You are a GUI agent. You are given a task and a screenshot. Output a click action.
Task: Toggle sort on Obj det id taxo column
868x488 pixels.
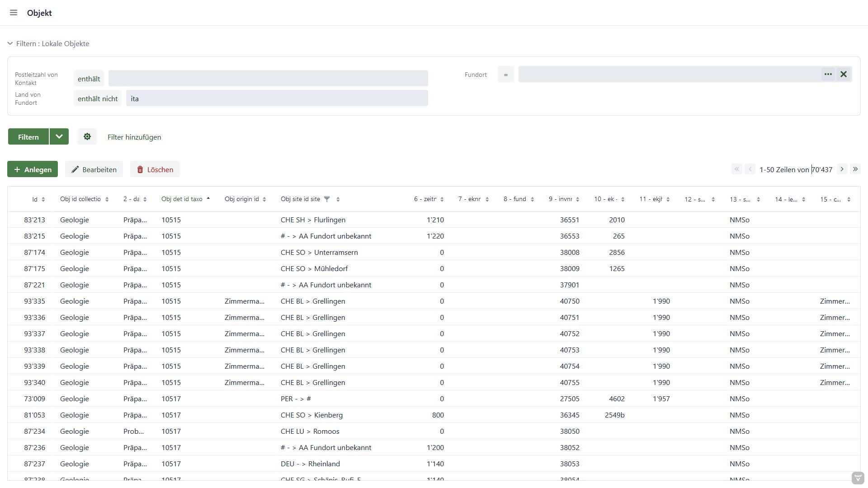pyautogui.click(x=208, y=199)
